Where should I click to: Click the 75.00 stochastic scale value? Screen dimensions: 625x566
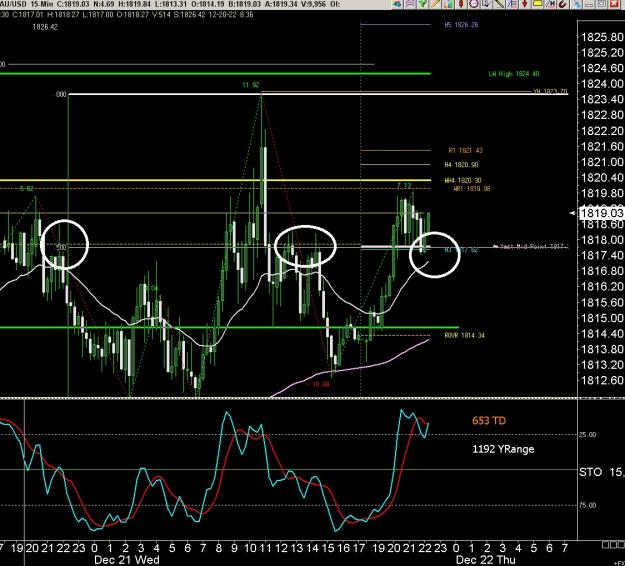click(x=588, y=505)
